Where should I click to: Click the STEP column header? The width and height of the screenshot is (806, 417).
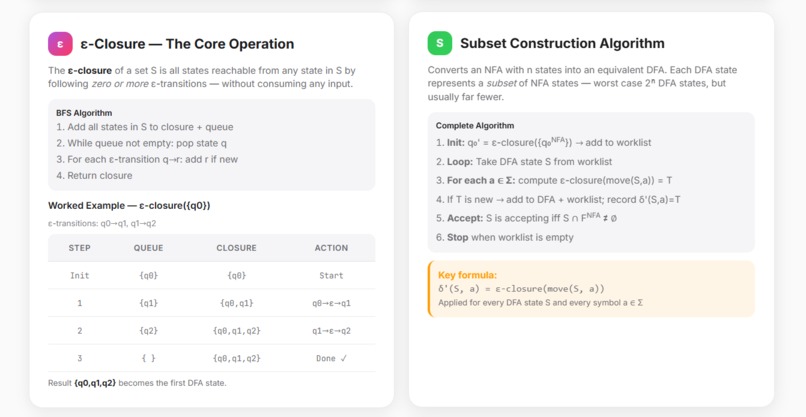tap(80, 248)
